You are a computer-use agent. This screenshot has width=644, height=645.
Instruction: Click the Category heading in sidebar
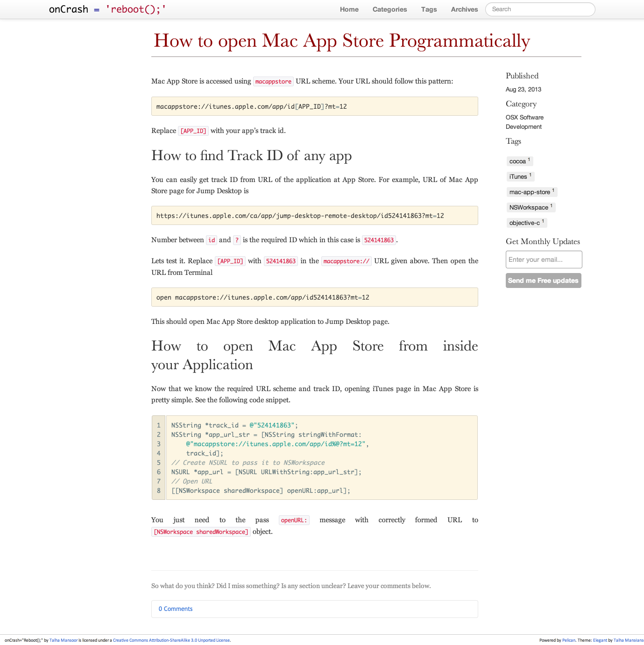tap(521, 104)
